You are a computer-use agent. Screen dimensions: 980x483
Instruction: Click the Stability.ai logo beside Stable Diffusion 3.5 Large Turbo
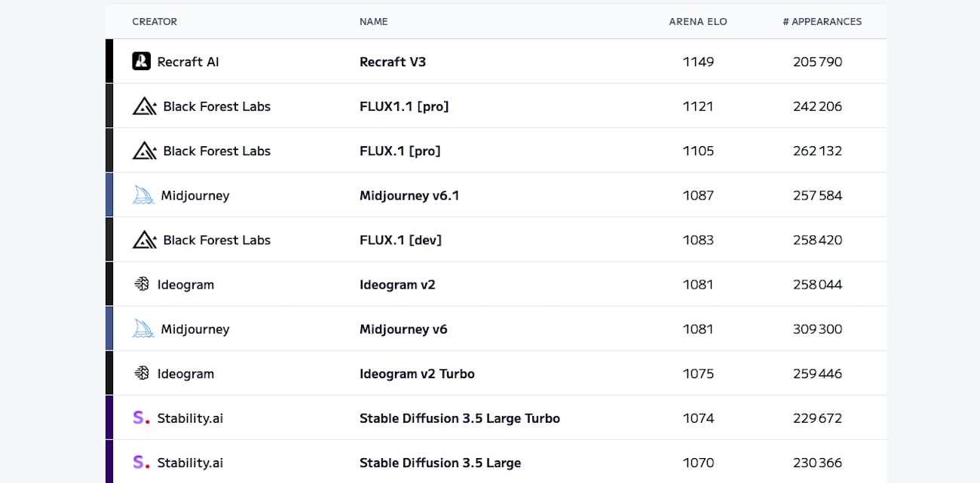(x=141, y=418)
